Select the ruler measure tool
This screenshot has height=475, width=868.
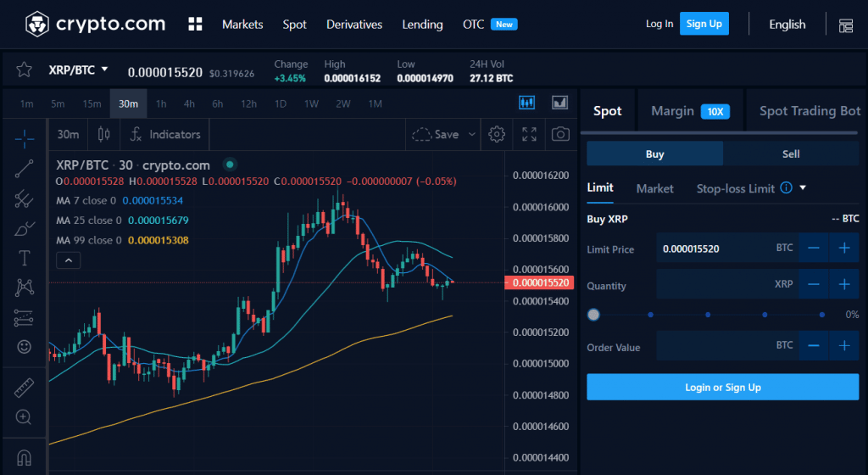point(24,388)
